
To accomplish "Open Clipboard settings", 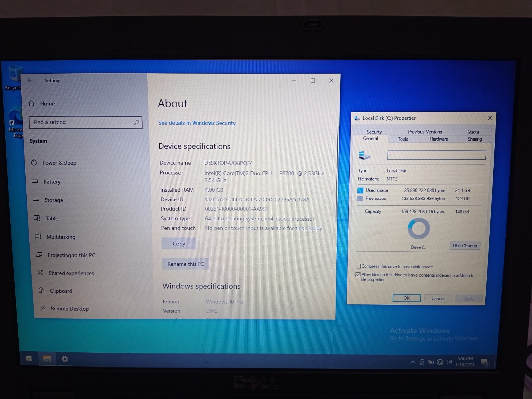I will point(56,291).
